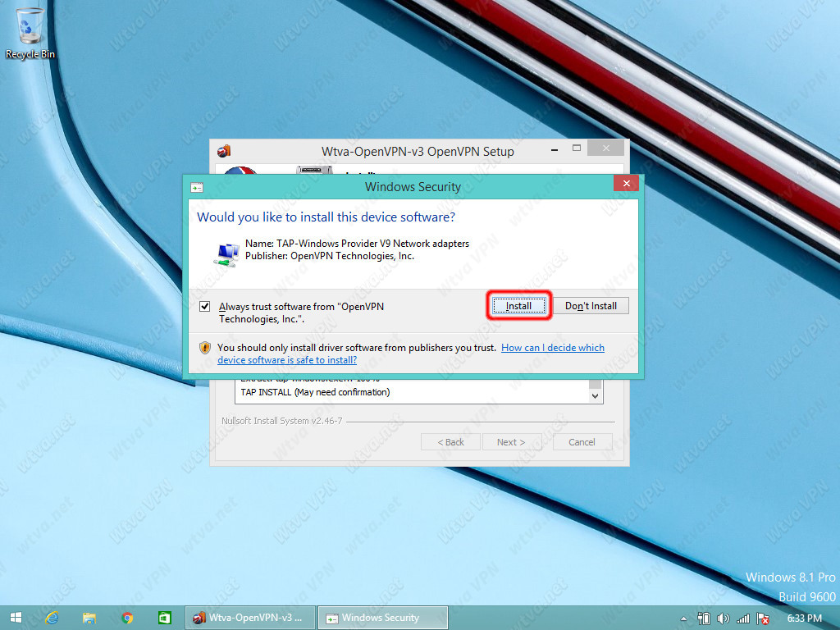
Task: Open the Recycle Bin on desktop
Action: 30,33
